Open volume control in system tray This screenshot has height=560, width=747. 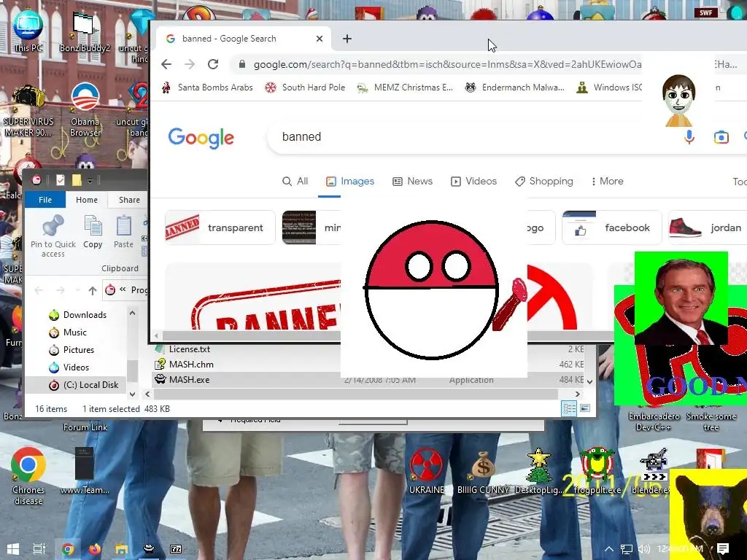(x=643, y=549)
